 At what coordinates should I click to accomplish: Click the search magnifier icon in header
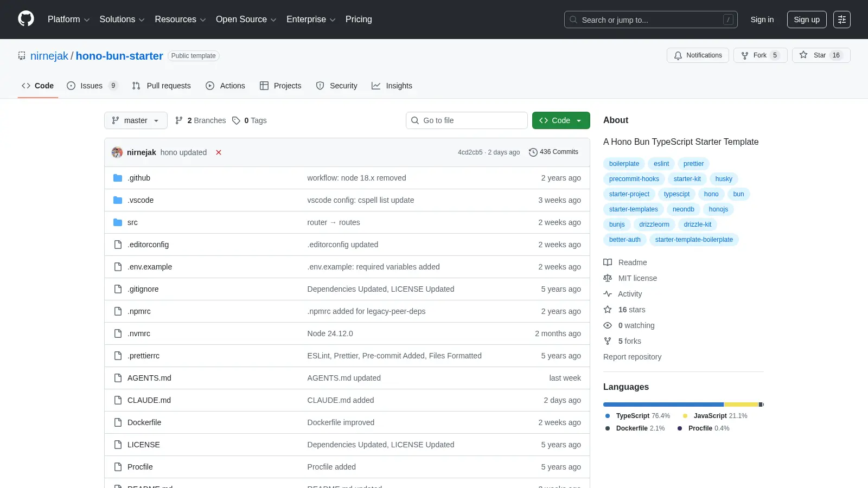click(573, 20)
